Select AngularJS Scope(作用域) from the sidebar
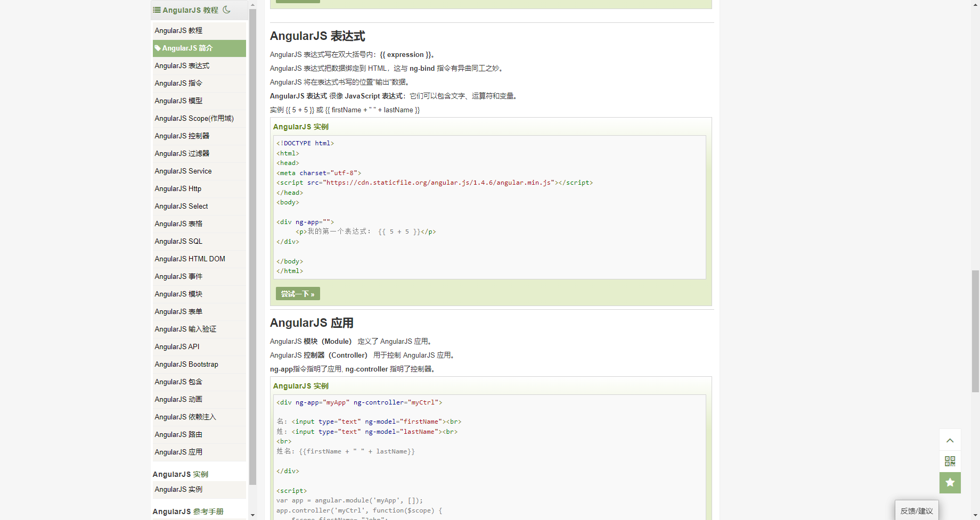Image resolution: width=980 pixels, height=520 pixels. 194,118
